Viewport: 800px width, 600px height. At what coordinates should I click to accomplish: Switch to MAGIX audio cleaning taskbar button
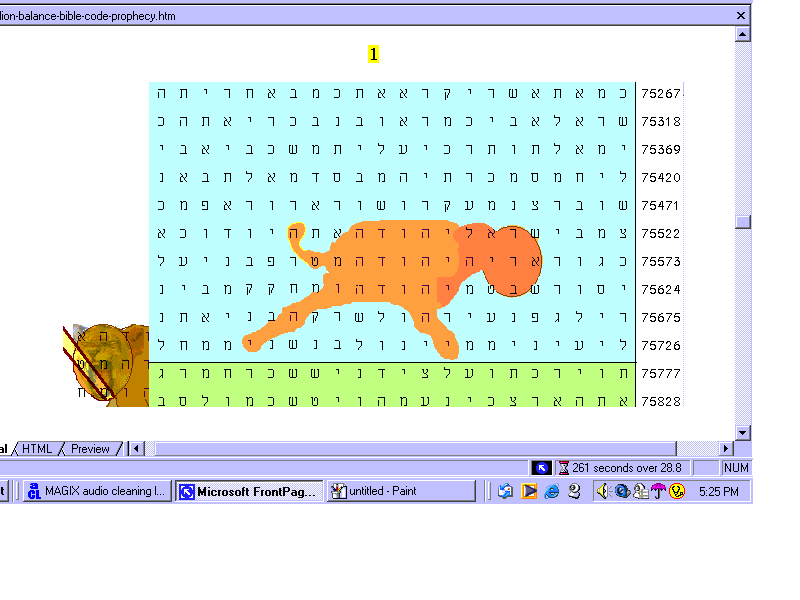click(x=97, y=491)
